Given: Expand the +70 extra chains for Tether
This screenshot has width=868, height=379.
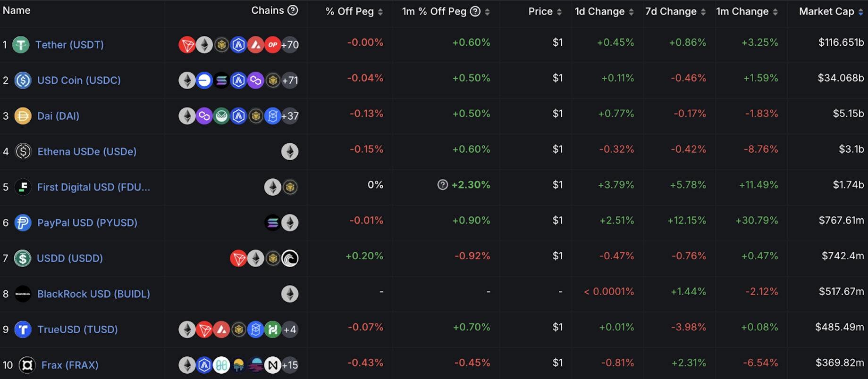Looking at the screenshot, I should coord(289,44).
